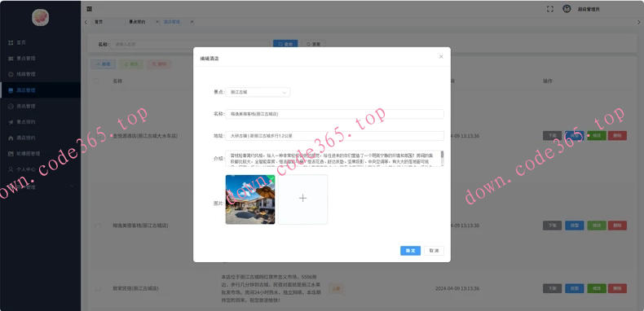Click 修改 in the 榕逸美宿客栈 row
Image resolution: width=644 pixels, height=311 pixels.
(x=597, y=226)
